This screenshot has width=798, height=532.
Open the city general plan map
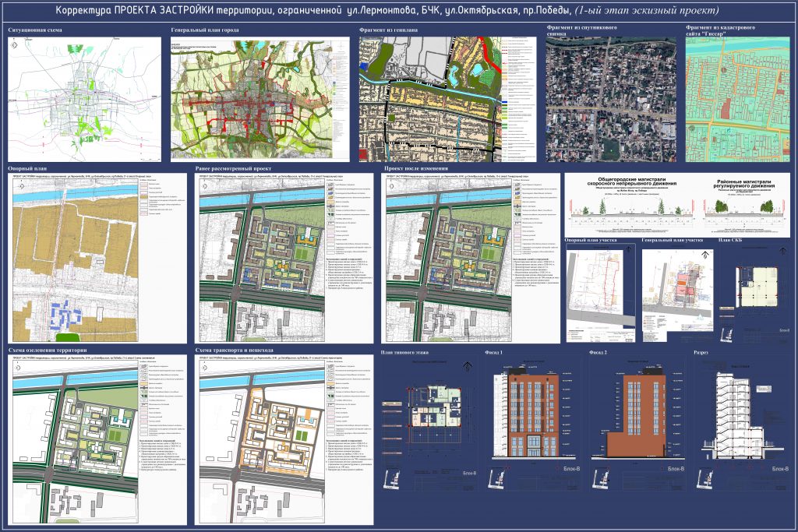(260, 97)
